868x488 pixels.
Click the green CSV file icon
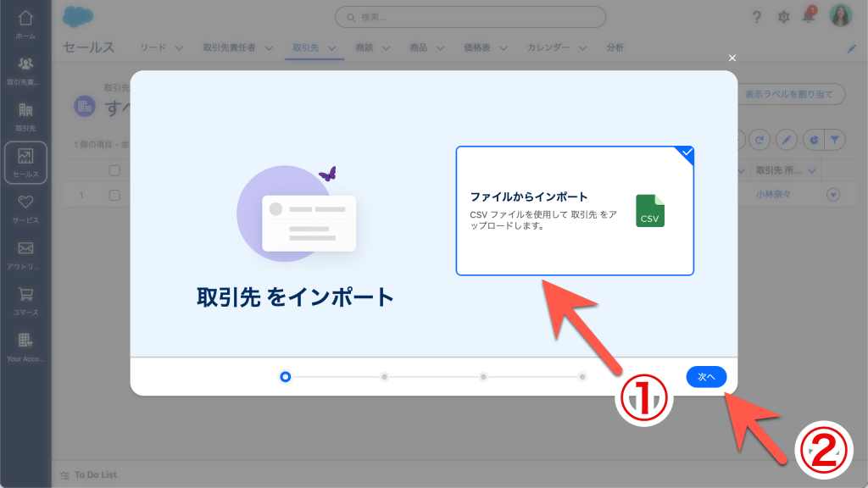coord(650,211)
